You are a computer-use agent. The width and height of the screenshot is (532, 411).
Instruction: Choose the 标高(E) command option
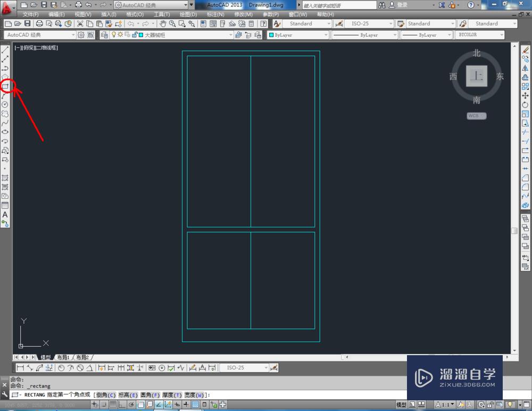click(128, 395)
